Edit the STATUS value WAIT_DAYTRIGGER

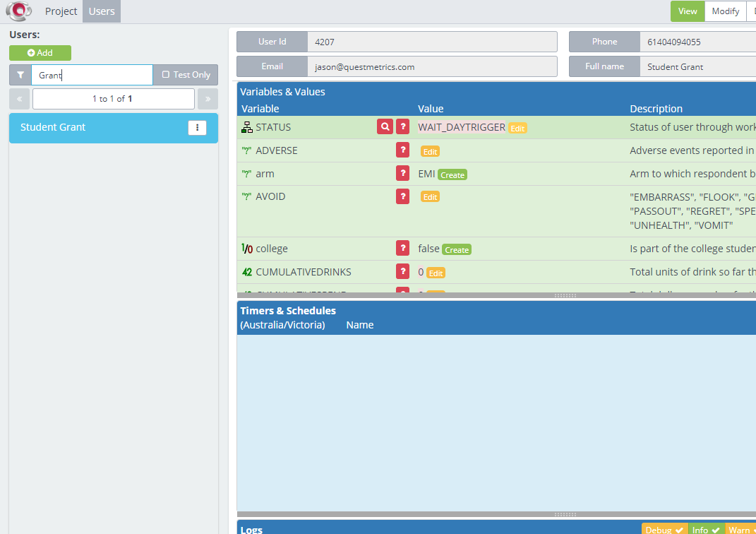pos(517,128)
